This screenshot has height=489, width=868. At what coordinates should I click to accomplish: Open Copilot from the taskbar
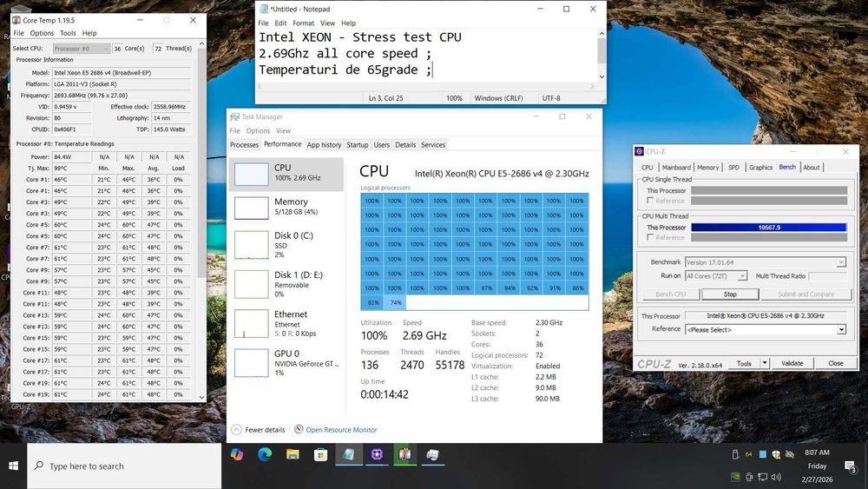(237, 455)
